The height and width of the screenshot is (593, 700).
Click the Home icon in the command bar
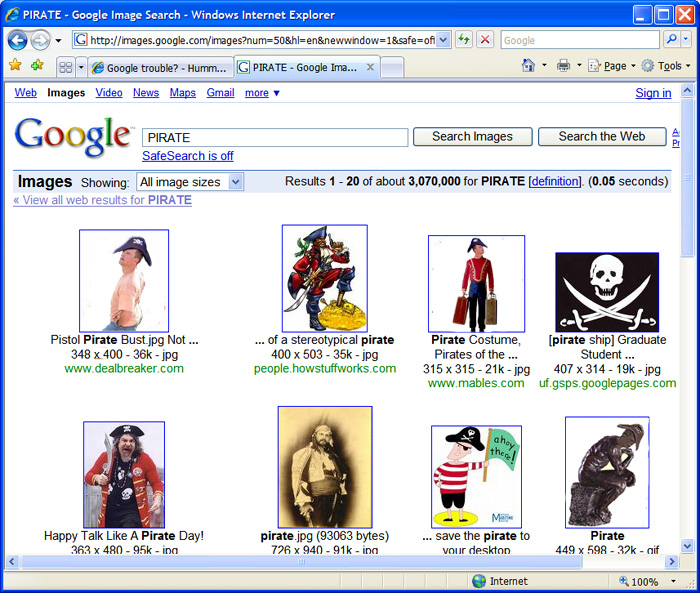[x=528, y=66]
